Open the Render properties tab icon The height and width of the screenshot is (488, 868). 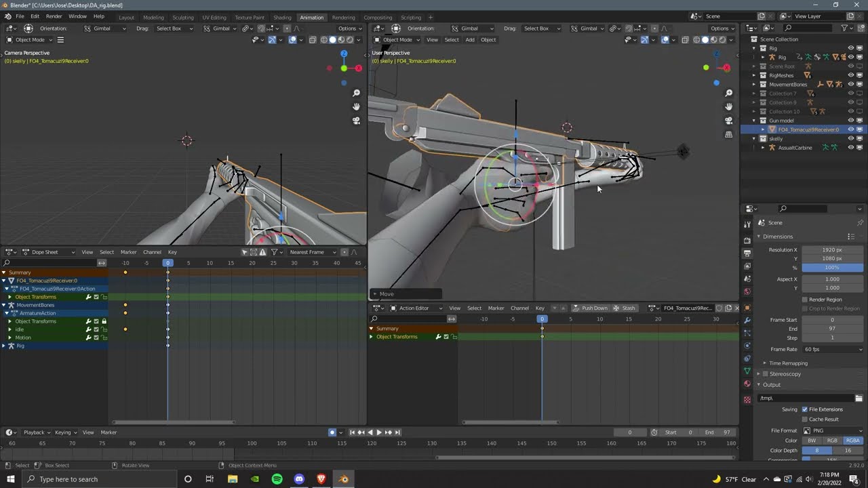pos(747,240)
